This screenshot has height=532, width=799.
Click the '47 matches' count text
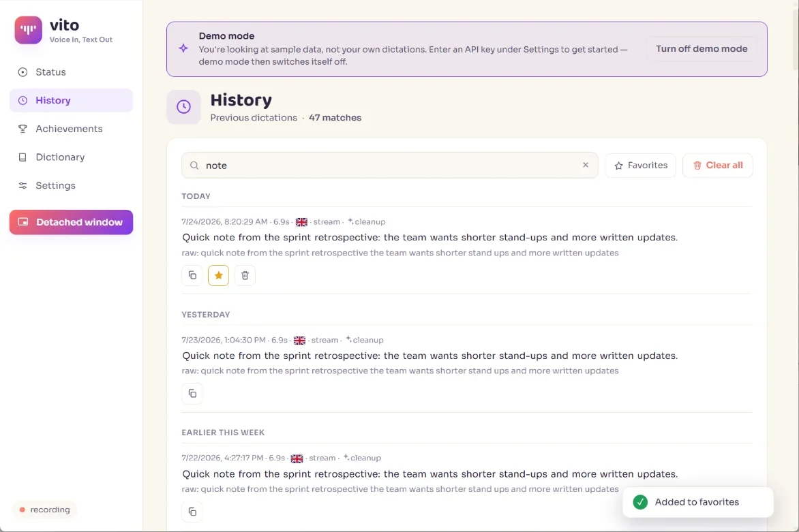(335, 118)
